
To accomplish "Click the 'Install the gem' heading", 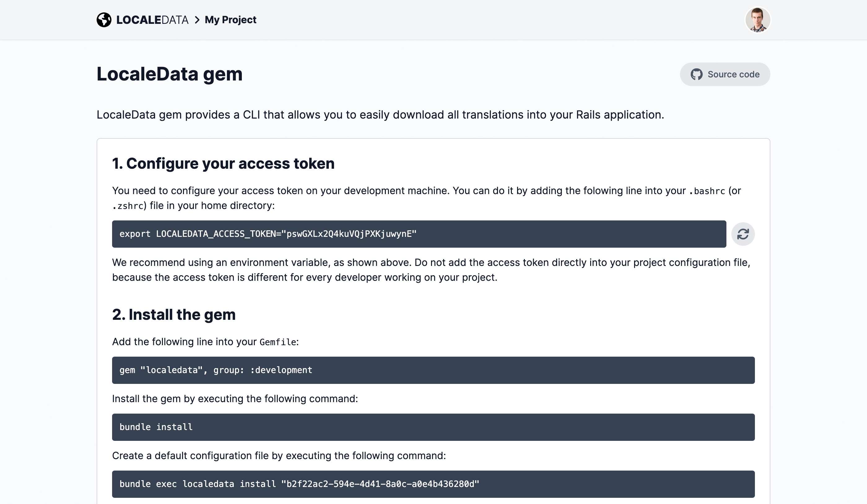I will coord(174,315).
